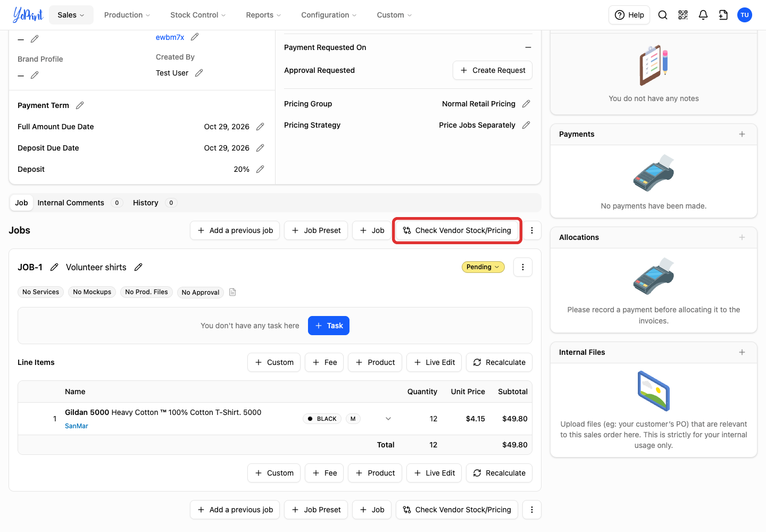Click the import file icon in header
Viewport: 766px width, 532px height.
[723, 15]
